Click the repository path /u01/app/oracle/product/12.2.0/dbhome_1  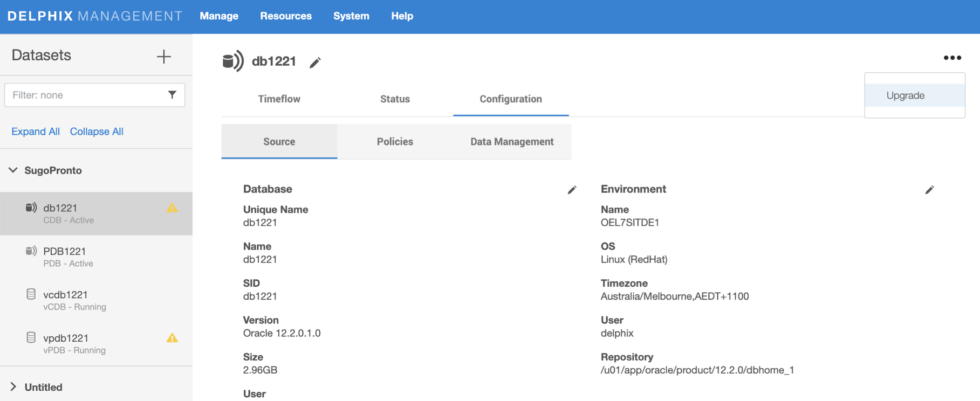pyautogui.click(x=697, y=370)
